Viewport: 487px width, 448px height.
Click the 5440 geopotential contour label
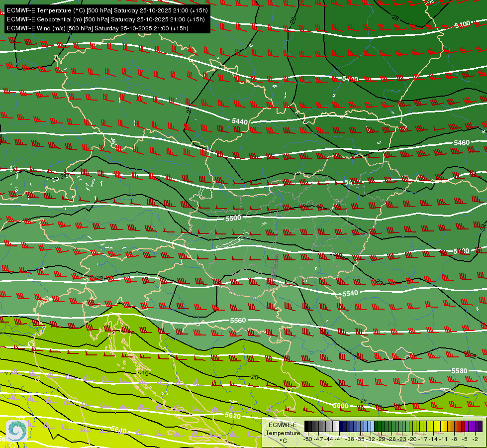[x=239, y=121]
